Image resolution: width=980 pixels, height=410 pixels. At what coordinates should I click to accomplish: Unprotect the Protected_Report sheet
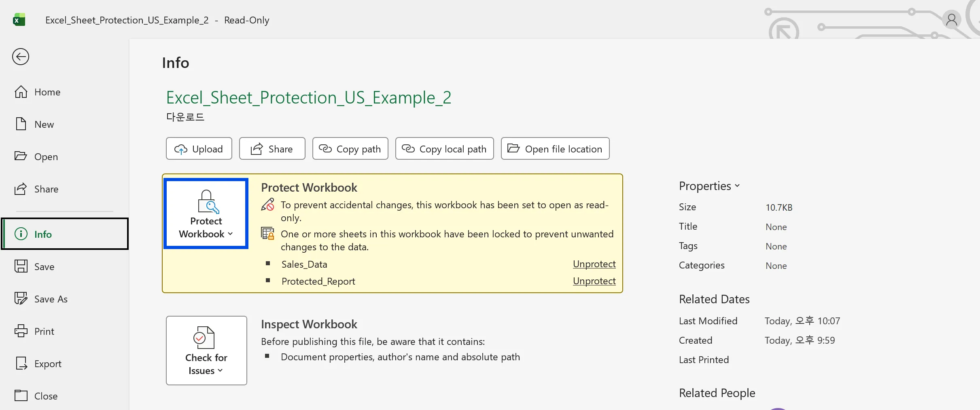click(x=594, y=281)
